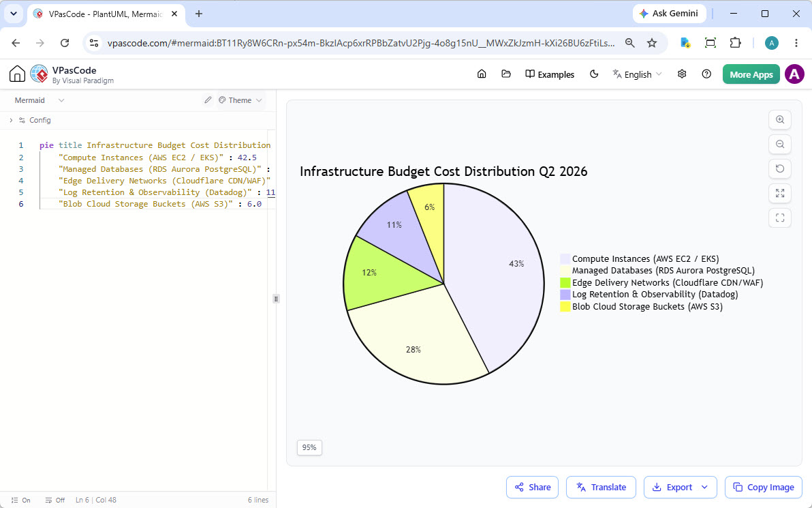Image resolution: width=812 pixels, height=508 pixels.
Task: Click the VPasCode globe logo
Action: [39, 74]
